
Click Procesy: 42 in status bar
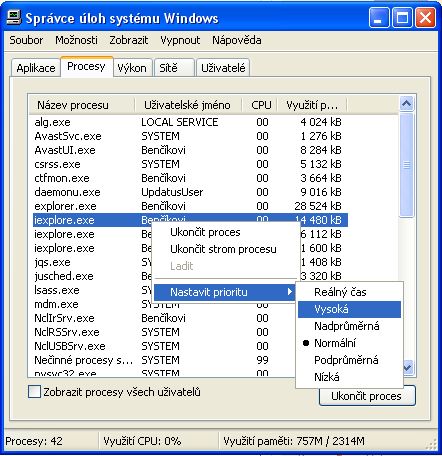(34, 441)
